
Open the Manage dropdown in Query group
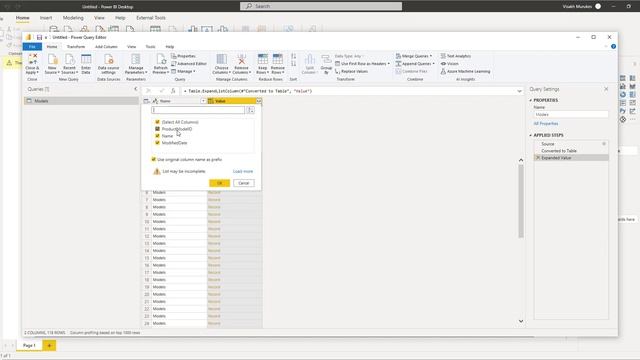pos(183,71)
